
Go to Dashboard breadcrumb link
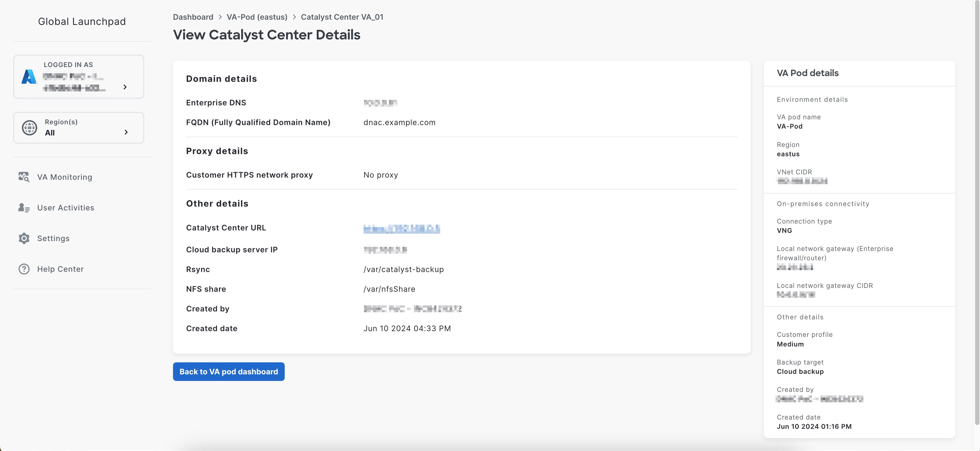point(193,17)
